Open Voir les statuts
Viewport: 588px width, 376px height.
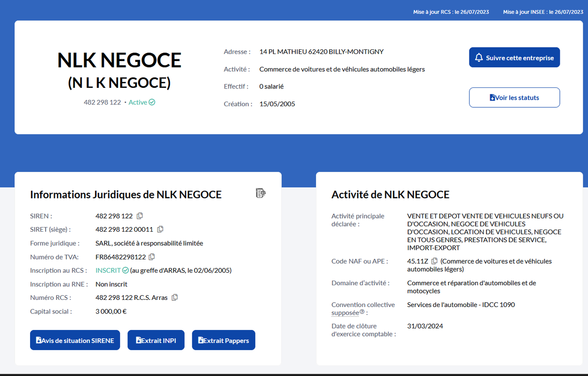tap(514, 97)
